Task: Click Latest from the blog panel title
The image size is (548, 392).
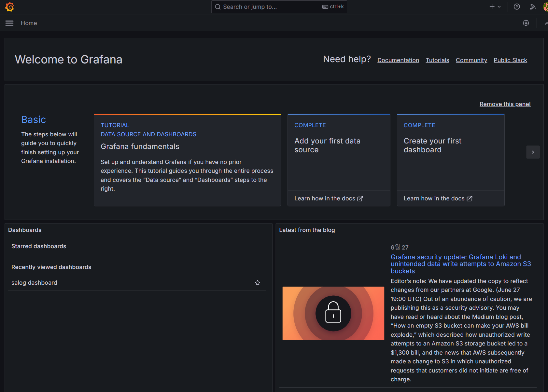Action: 307,230
